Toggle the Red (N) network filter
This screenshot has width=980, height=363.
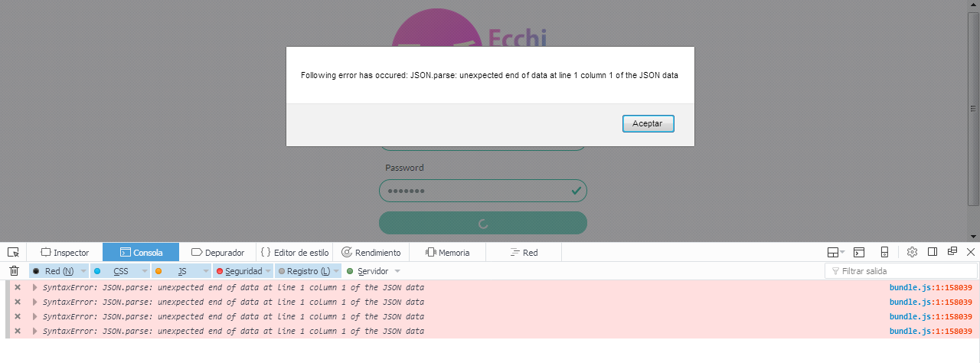(53, 271)
